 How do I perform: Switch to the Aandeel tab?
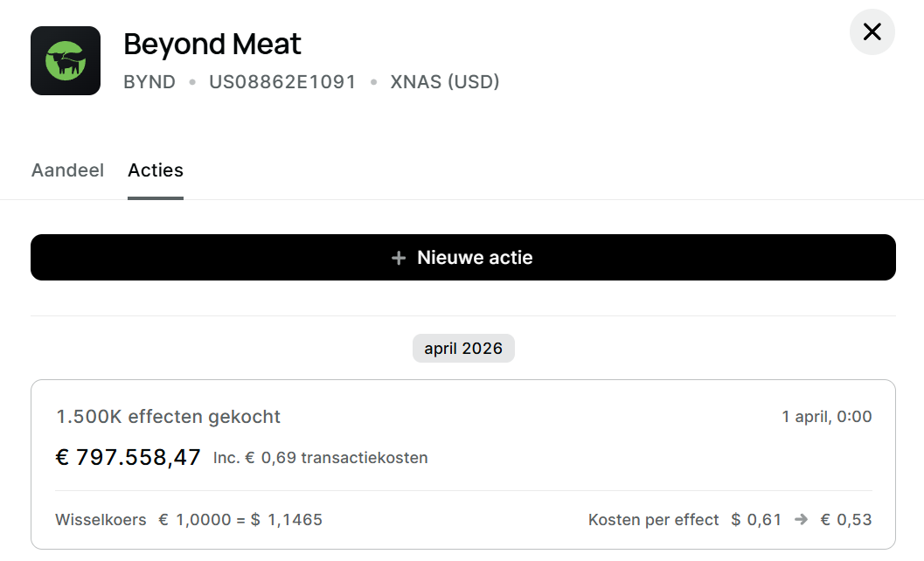point(67,170)
